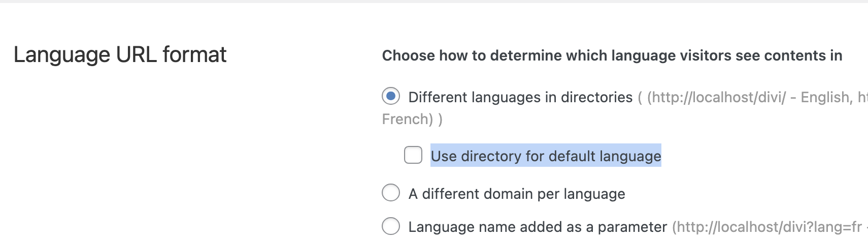Choose the A different domain per language radio
The height and width of the screenshot is (238, 868).
coord(391,193)
